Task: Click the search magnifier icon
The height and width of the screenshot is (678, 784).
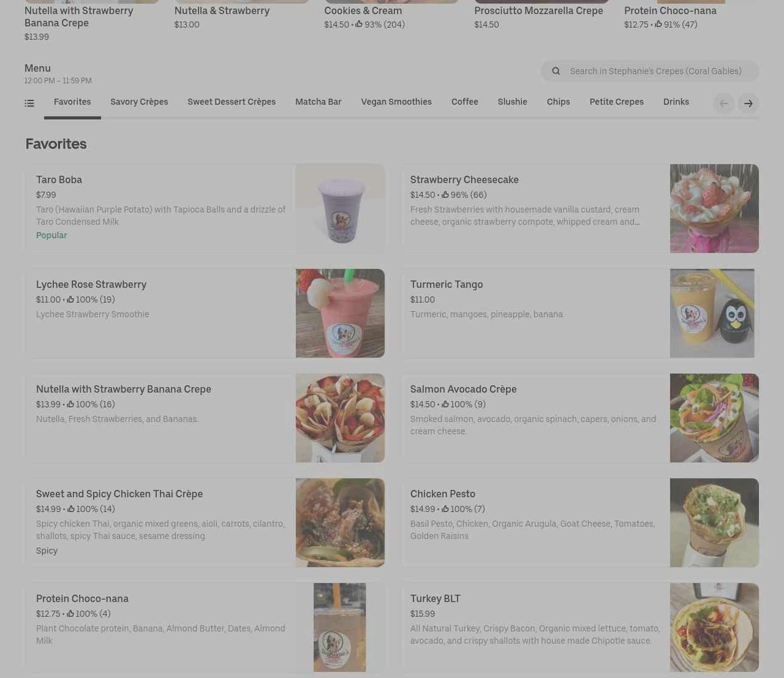Action: 556,71
